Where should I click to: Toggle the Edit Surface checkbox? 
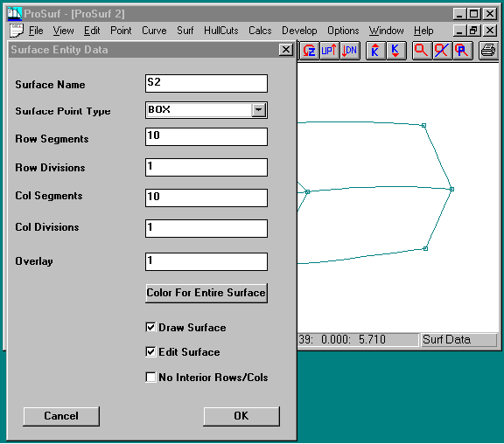point(150,352)
